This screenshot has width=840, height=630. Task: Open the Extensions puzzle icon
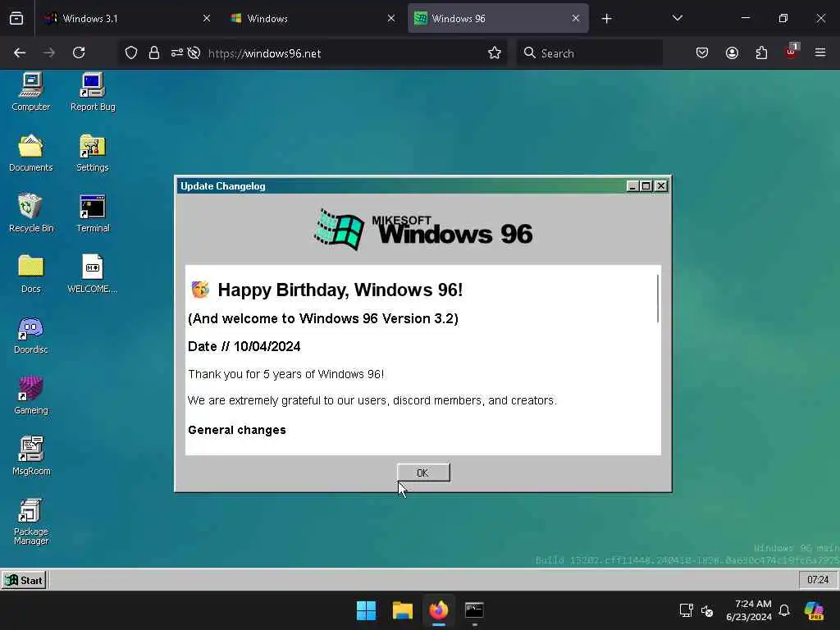coord(761,52)
